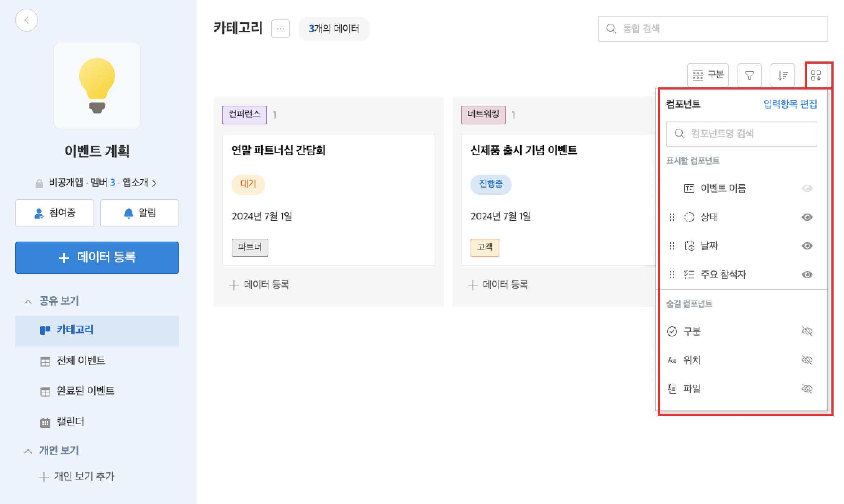This screenshot has height=504, width=844.
Task: Show the hidden 위치 component
Action: (807, 360)
